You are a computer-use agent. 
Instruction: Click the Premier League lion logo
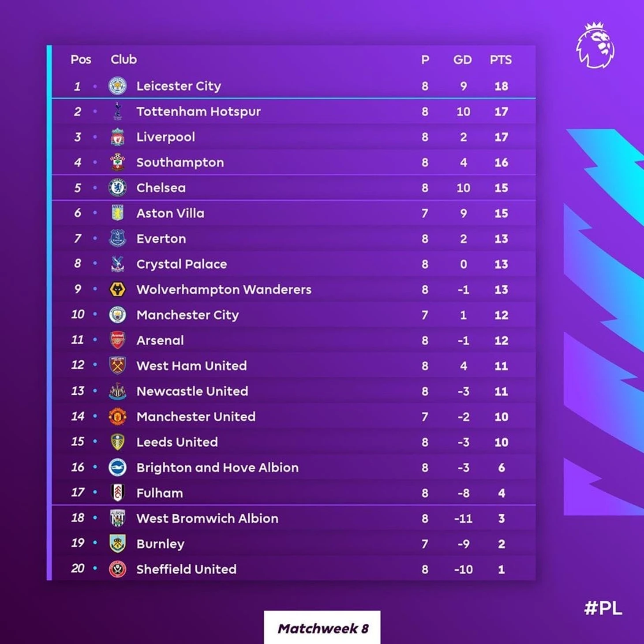(595, 45)
